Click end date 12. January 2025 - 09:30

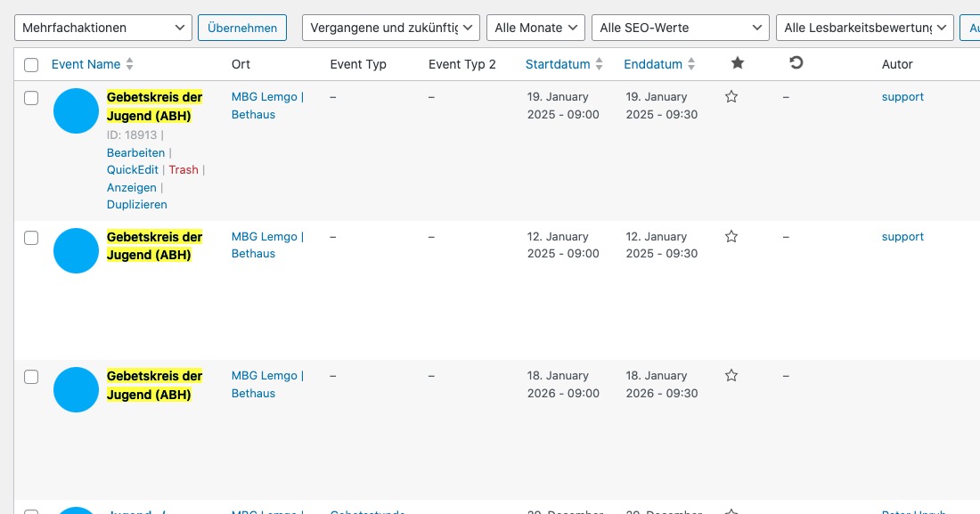(x=662, y=245)
